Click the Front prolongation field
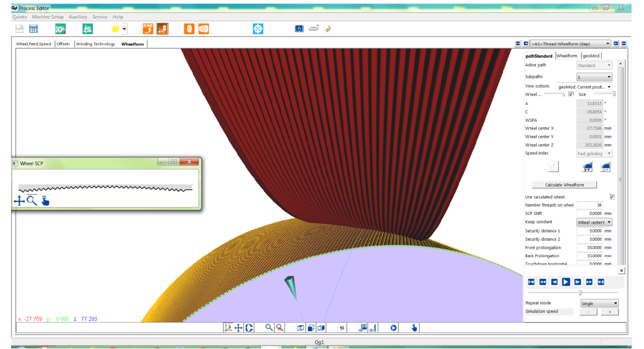This screenshot has width=644, height=349. coord(590,248)
